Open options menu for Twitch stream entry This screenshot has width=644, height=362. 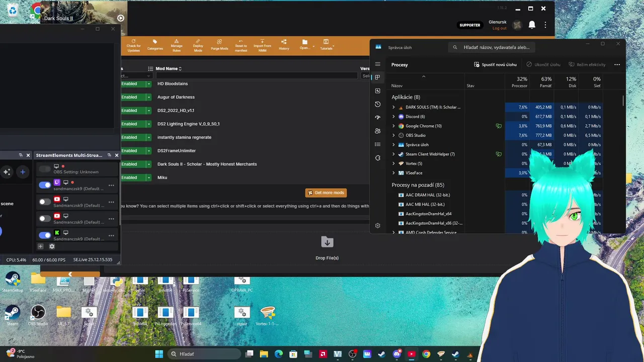[x=111, y=185]
